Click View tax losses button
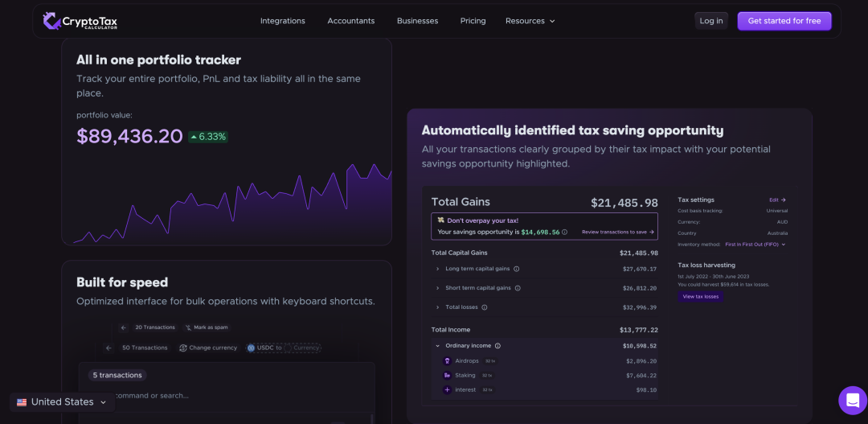 coord(700,296)
